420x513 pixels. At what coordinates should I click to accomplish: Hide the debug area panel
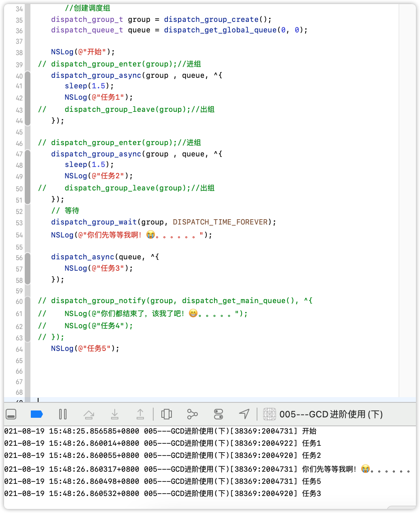click(x=11, y=414)
